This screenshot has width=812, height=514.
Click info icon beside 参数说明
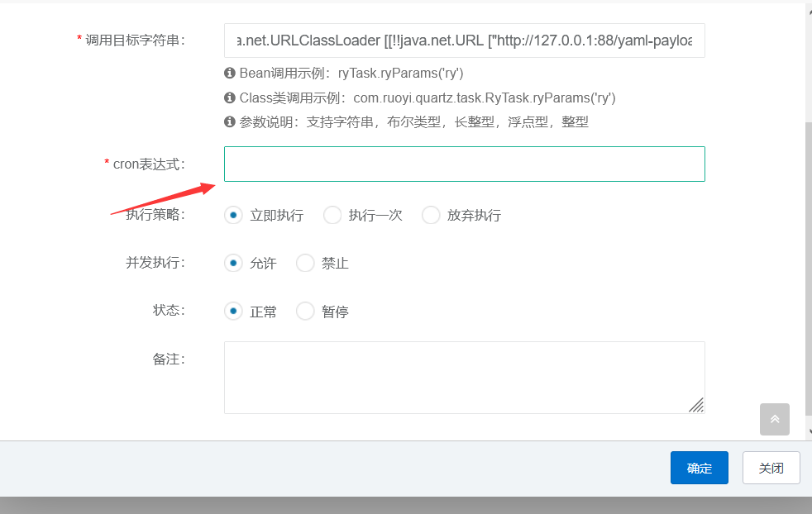(x=229, y=121)
